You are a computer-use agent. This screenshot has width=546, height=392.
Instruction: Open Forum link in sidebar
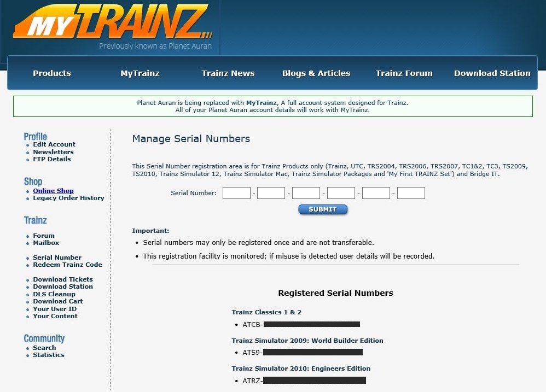click(44, 236)
